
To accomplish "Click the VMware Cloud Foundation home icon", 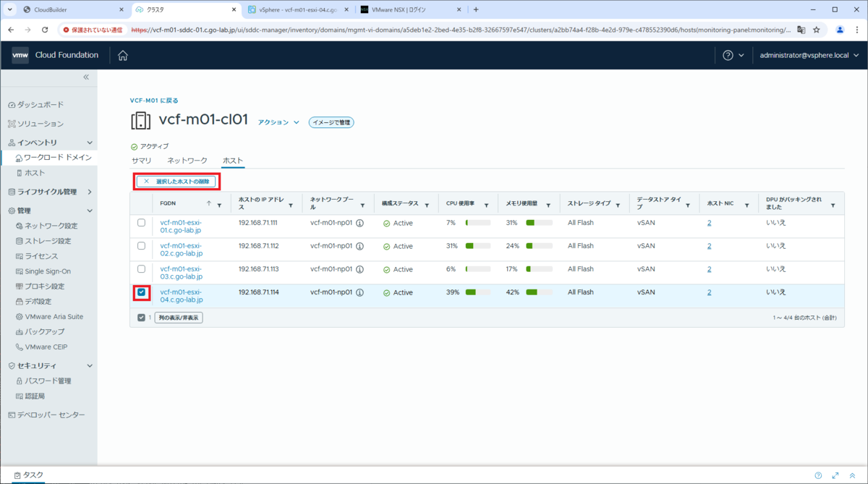I will tap(123, 56).
